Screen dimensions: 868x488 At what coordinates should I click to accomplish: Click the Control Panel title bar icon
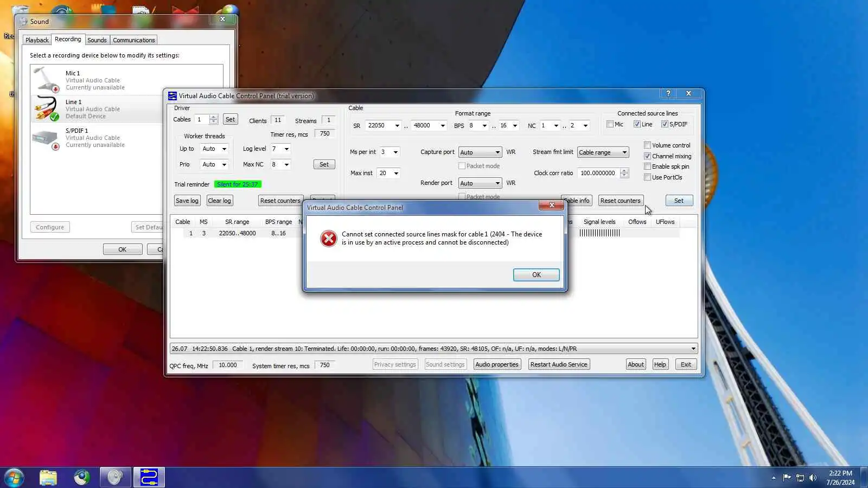[173, 96]
